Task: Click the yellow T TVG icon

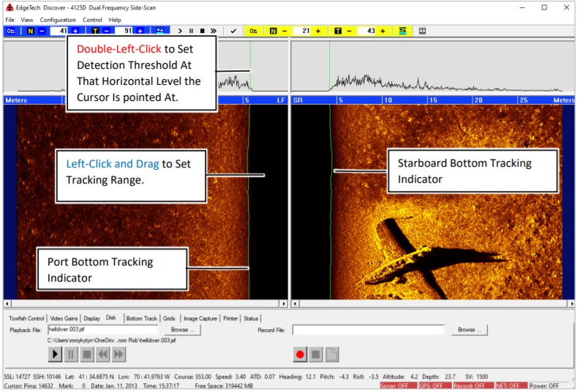Action: point(338,31)
